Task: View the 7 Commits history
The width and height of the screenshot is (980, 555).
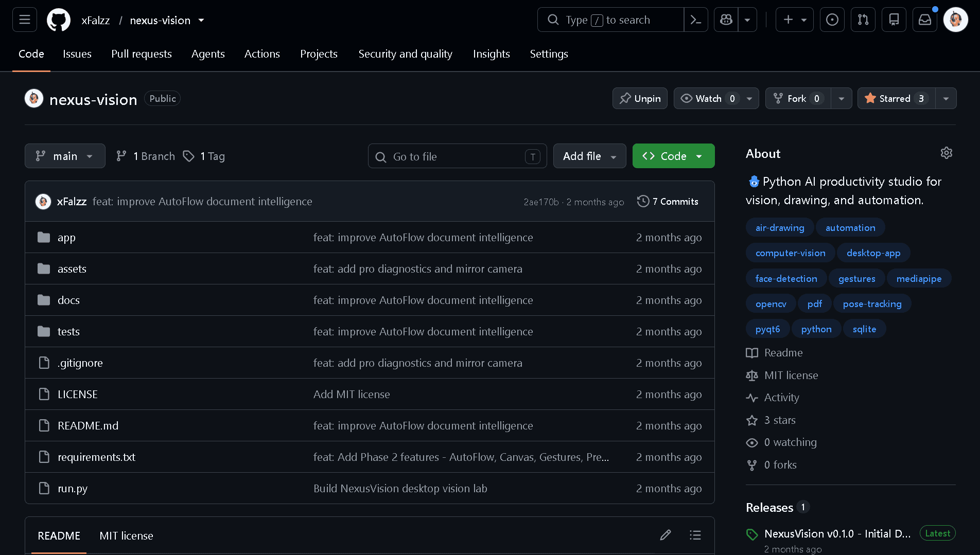Action: 668,202
